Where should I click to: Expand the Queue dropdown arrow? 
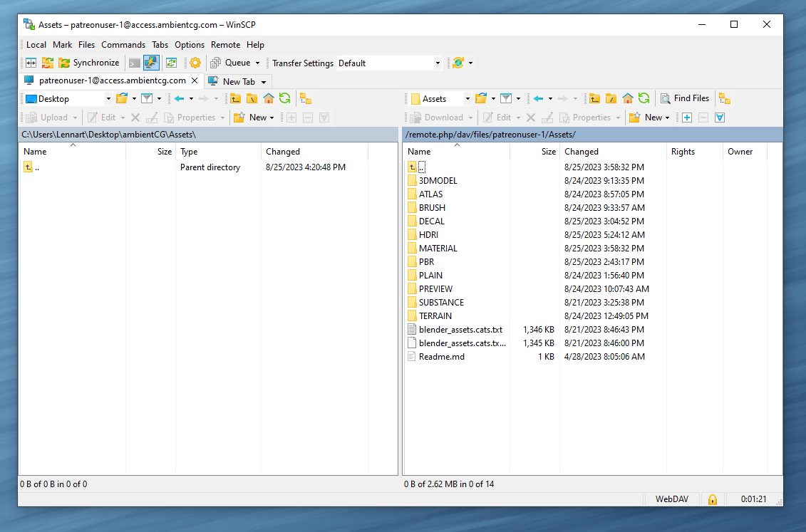(x=257, y=63)
